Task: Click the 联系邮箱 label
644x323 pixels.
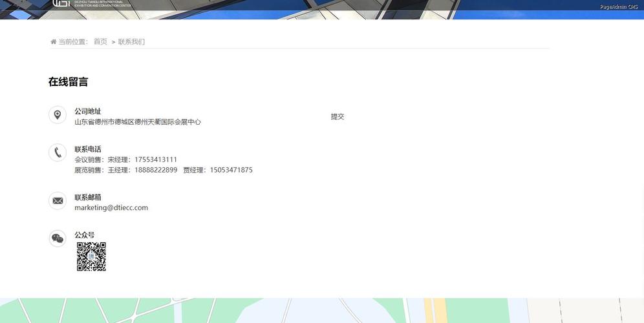Action: [x=88, y=198]
